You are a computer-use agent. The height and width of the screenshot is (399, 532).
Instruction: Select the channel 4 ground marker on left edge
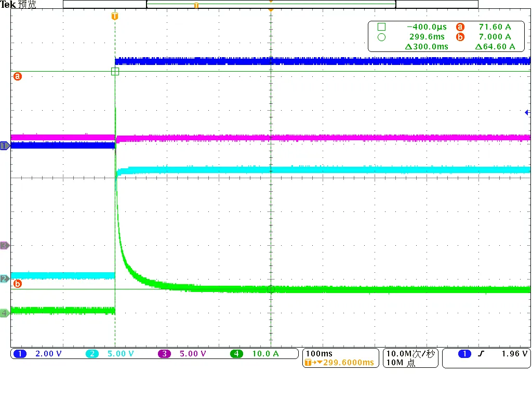(x=5, y=313)
